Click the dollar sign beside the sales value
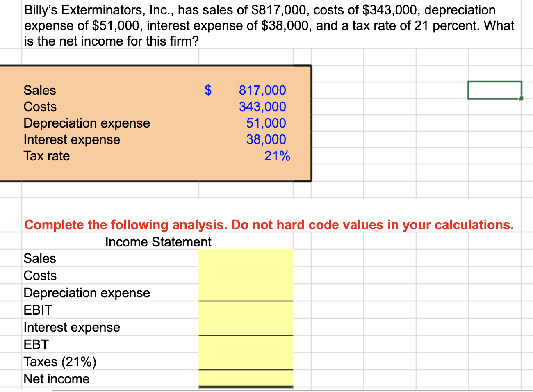The image size is (533, 392). click(208, 90)
